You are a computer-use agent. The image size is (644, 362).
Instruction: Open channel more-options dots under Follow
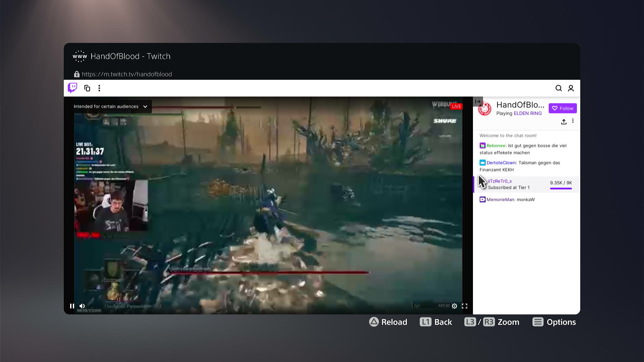tap(573, 121)
